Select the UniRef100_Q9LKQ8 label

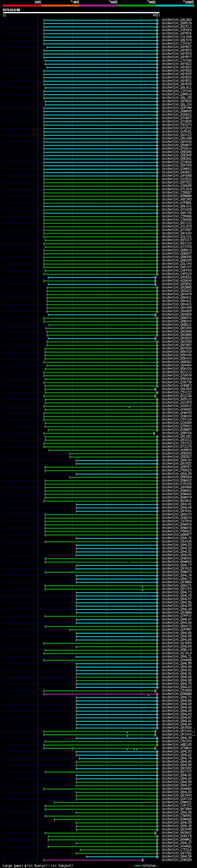(177, 139)
